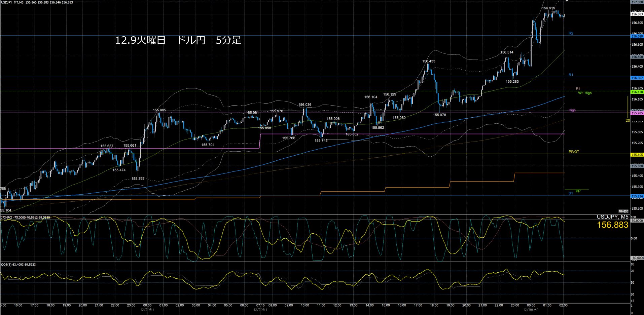Select the R2 pivot line label
This screenshot has height=315, width=644.
coord(571,33)
